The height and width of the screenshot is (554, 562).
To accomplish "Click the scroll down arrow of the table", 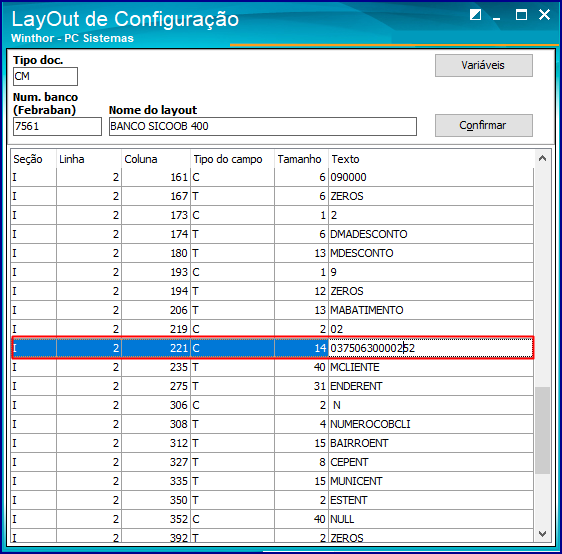I will click(x=542, y=534).
